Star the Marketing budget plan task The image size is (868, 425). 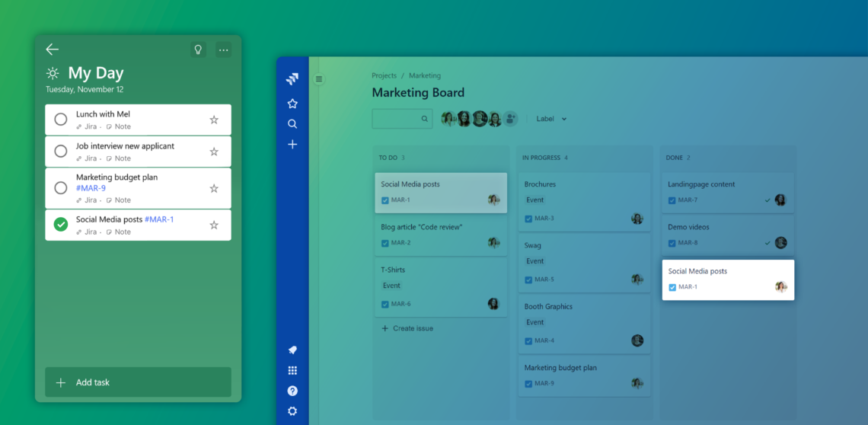click(x=214, y=188)
